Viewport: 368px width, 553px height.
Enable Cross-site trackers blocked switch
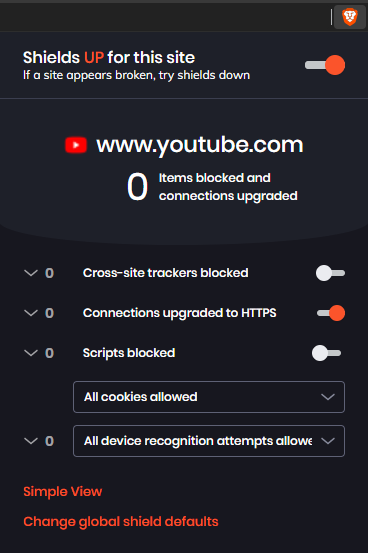(x=330, y=273)
